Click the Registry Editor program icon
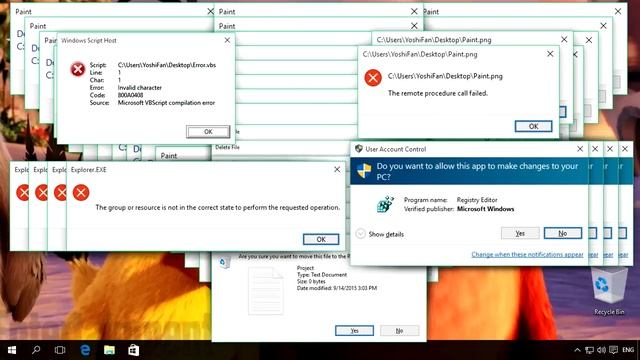This screenshot has height=360, width=640. 385,204
